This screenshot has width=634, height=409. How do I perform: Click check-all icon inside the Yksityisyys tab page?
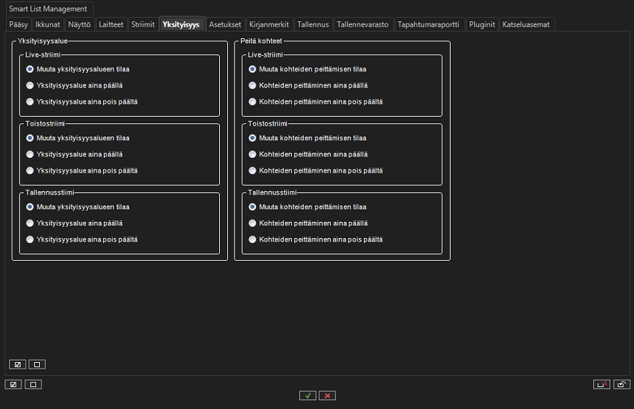point(17,365)
